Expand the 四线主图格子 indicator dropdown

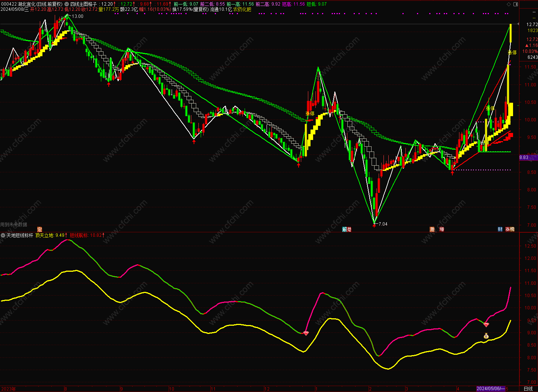(x=67, y=4)
